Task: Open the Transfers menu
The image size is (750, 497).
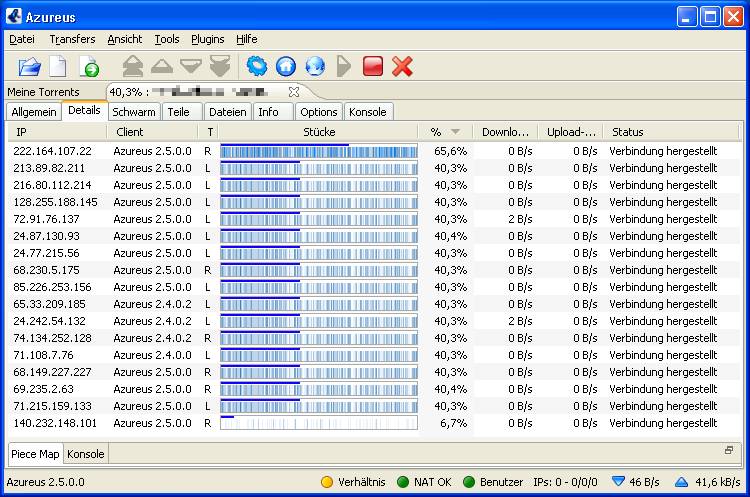Action: (x=72, y=39)
